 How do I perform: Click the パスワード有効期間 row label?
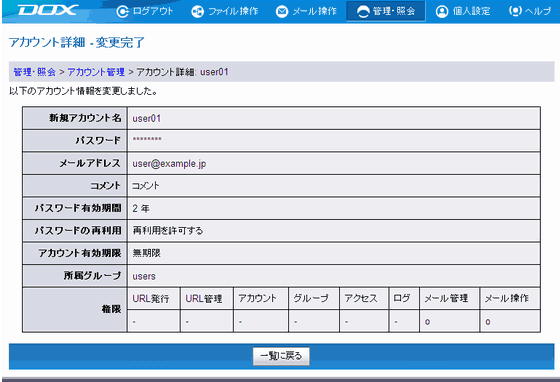click(x=78, y=208)
